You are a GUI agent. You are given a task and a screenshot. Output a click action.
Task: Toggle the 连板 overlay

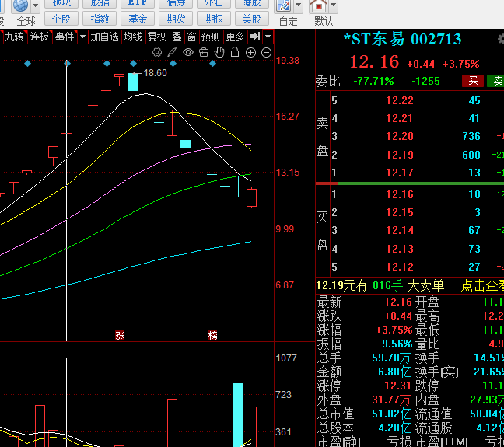pyautogui.click(x=40, y=37)
